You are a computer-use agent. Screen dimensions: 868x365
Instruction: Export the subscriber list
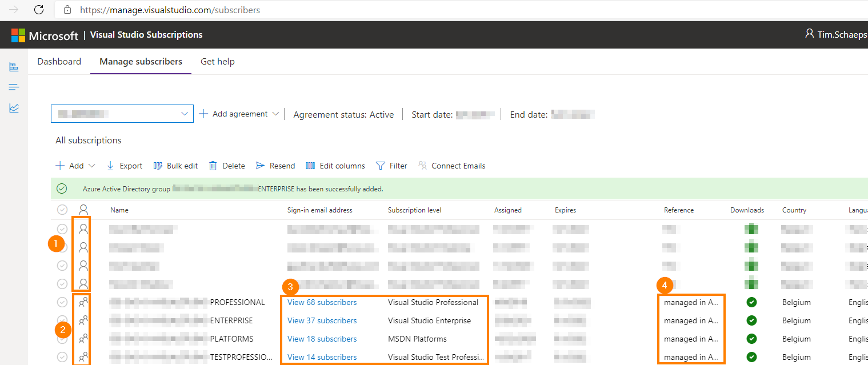[124, 166]
